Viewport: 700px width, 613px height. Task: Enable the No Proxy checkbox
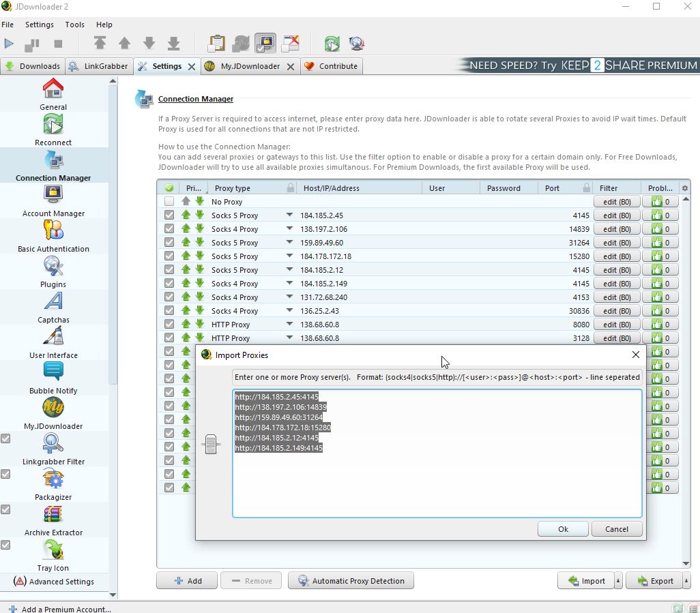[169, 202]
